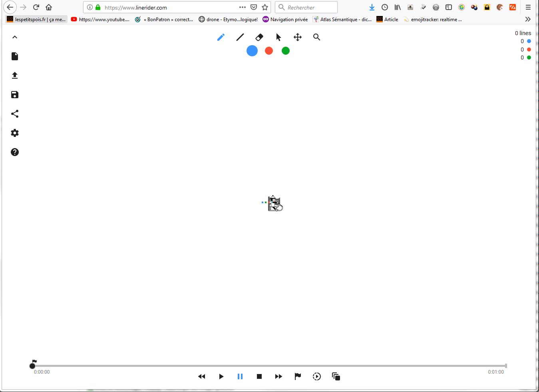The height and width of the screenshot is (392, 539).
Task: Stop playback with the square button
Action: 259,376
